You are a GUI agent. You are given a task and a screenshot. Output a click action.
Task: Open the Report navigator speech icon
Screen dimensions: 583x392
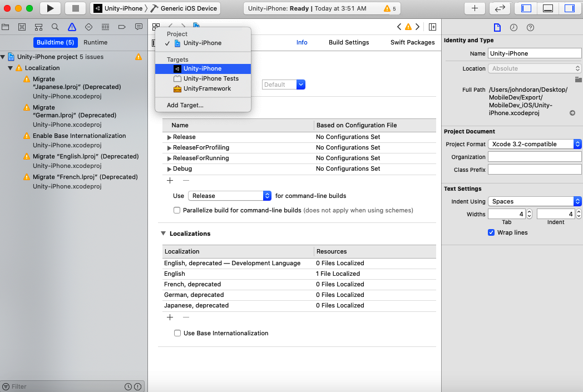[139, 27]
